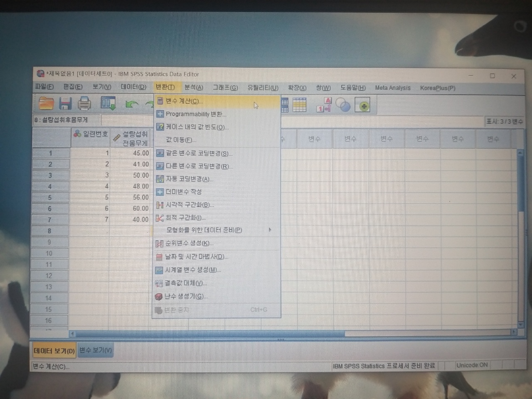Click the Save floppy disk toolbar icon
Screen dimensions: 532x399
pyautogui.click(x=65, y=103)
